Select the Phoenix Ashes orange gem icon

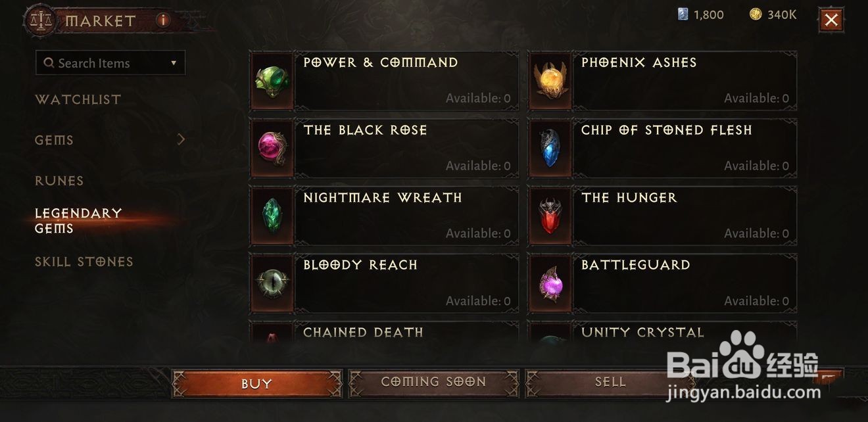click(550, 81)
